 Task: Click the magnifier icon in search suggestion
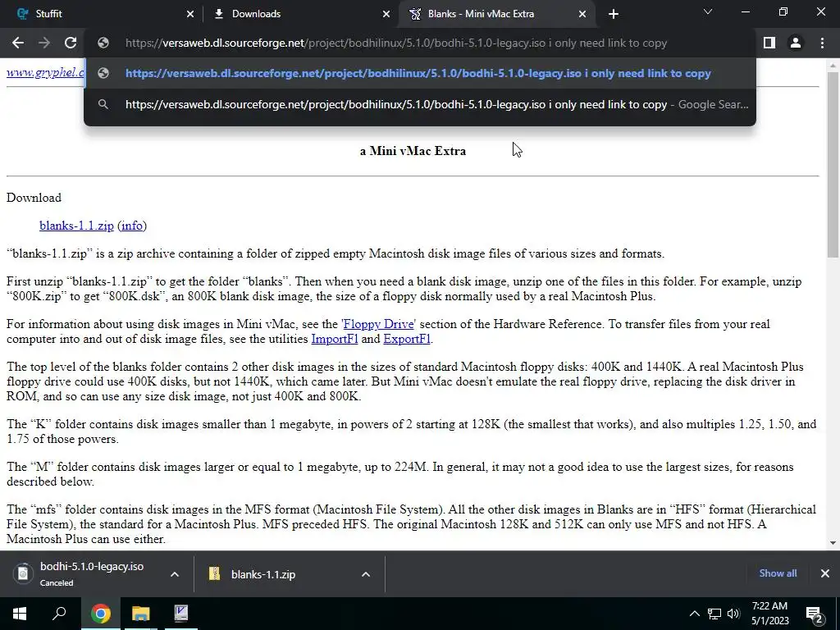(103, 104)
